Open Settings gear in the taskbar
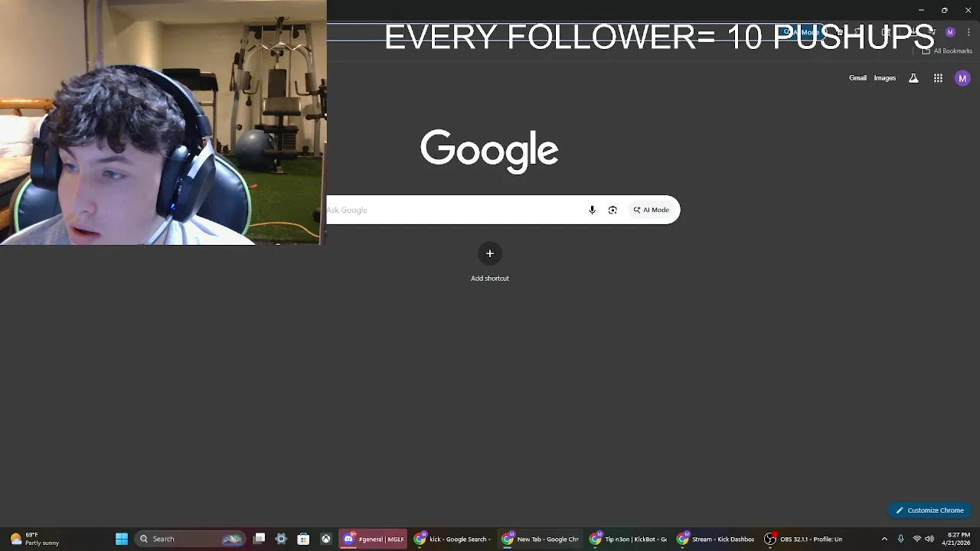Image resolution: width=980 pixels, height=551 pixels. (281, 539)
